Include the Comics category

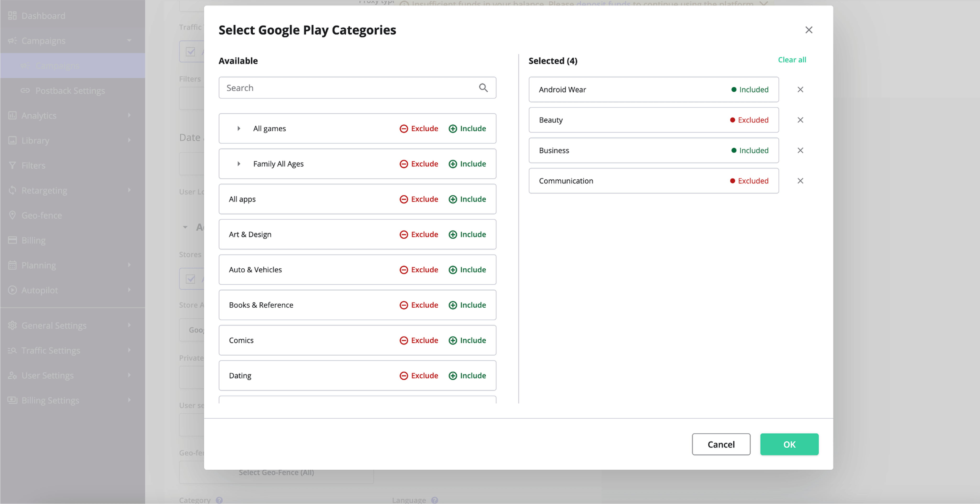point(467,340)
